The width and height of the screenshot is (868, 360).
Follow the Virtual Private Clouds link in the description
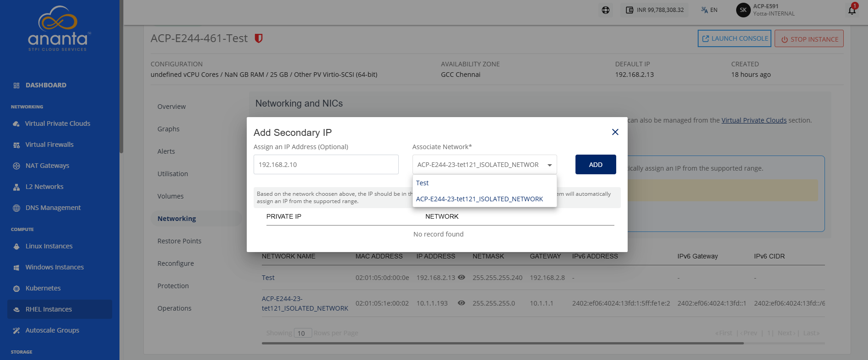coord(754,120)
